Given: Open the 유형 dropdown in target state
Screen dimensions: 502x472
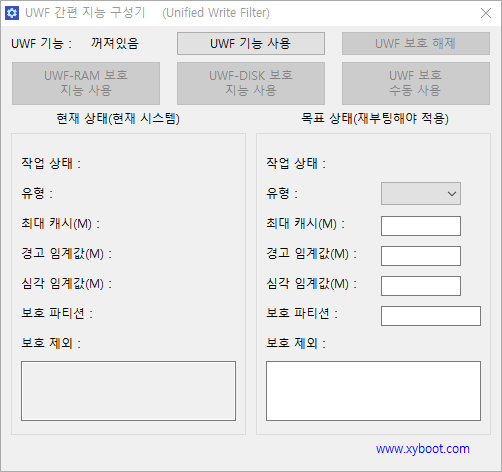Looking at the screenshot, I should (x=421, y=193).
